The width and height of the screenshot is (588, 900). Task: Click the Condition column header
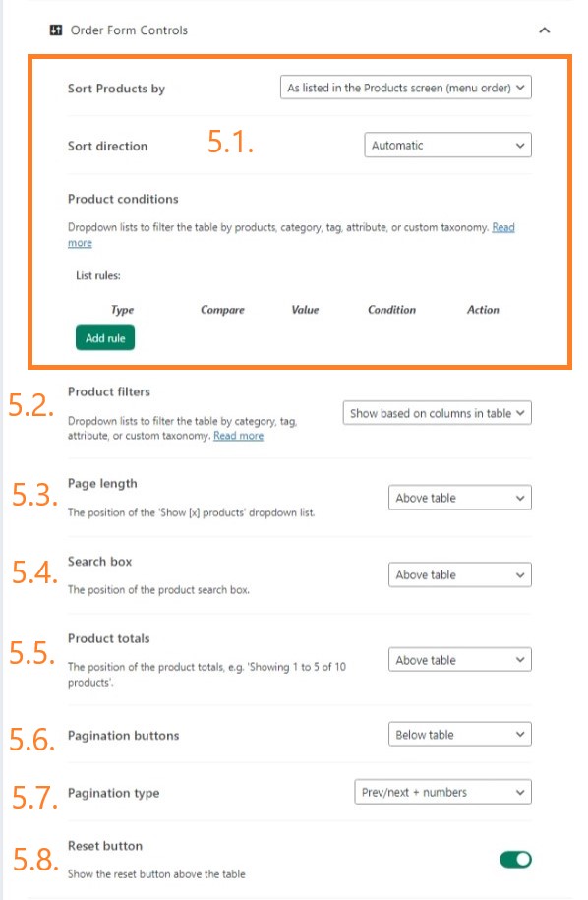click(391, 310)
